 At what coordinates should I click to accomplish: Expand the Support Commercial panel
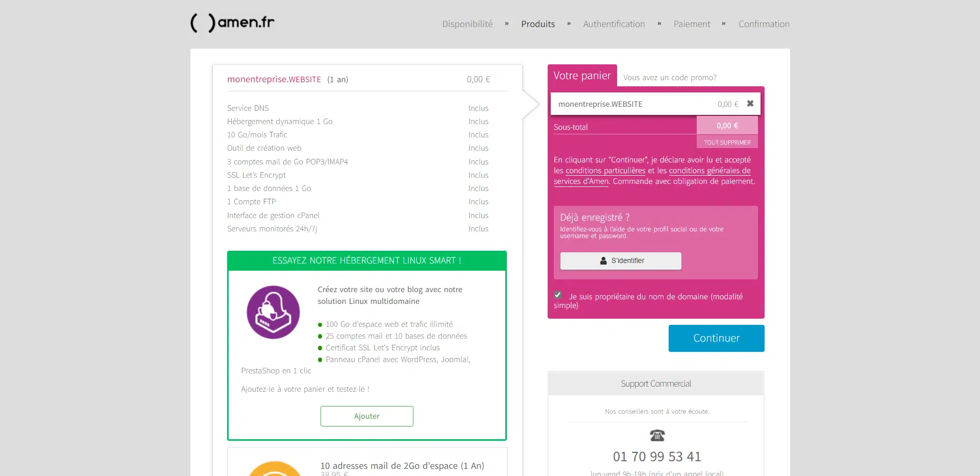click(x=656, y=384)
